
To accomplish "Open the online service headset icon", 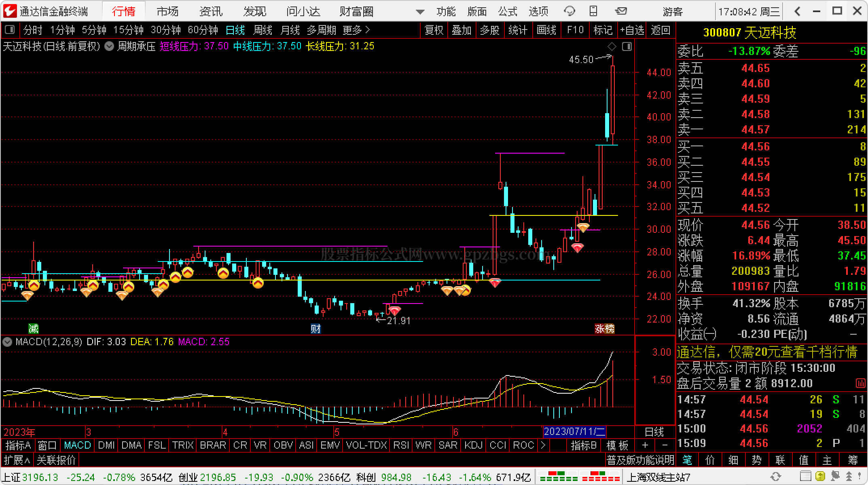I will pyautogui.click(x=569, y=11).
